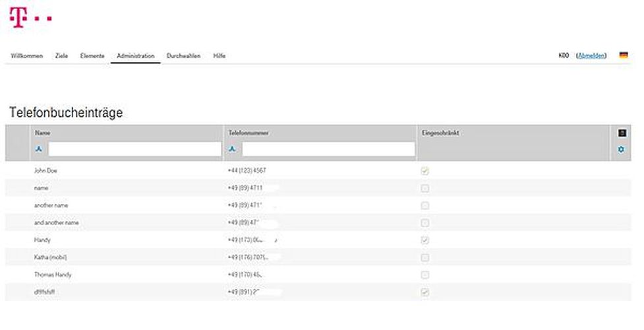Click the Name filter input field
This screenshot has height=330, width=644.
coord(134,149)
